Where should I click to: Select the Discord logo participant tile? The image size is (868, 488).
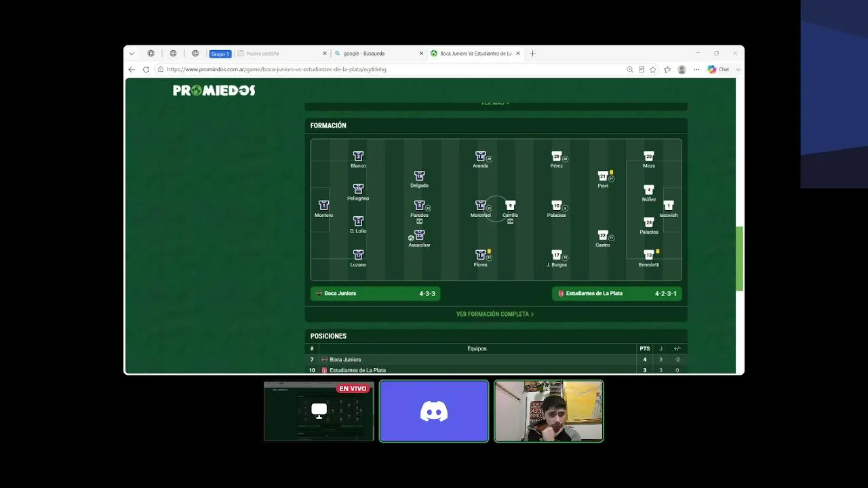coord(434,411)
